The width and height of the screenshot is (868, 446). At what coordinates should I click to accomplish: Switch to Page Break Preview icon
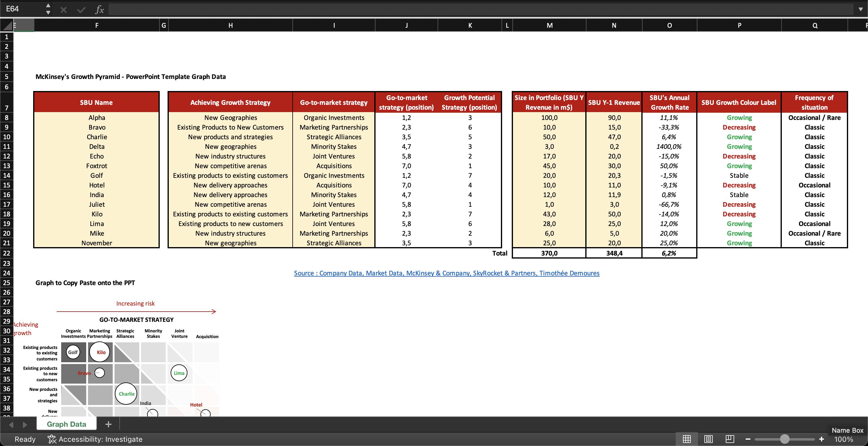(729, 439)
